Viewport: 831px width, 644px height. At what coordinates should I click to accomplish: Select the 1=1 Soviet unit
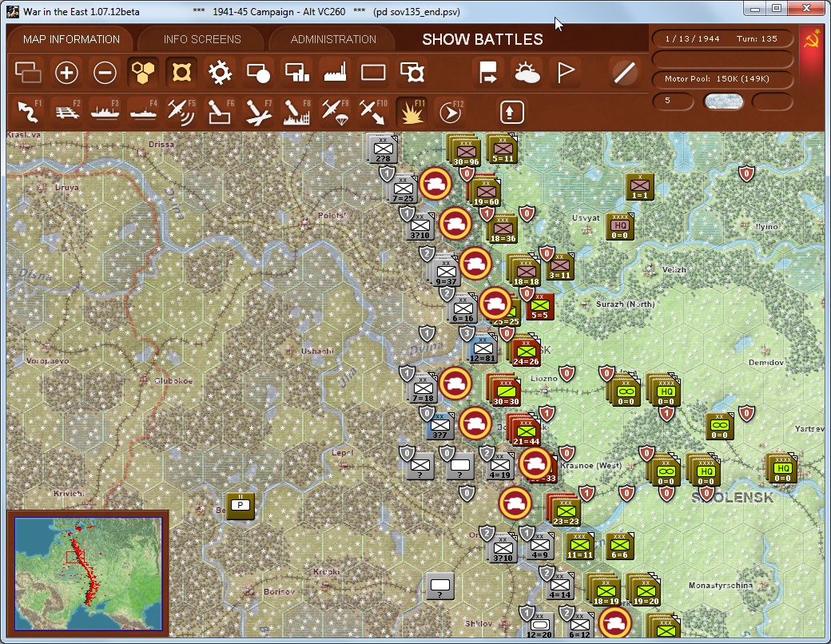640,187
